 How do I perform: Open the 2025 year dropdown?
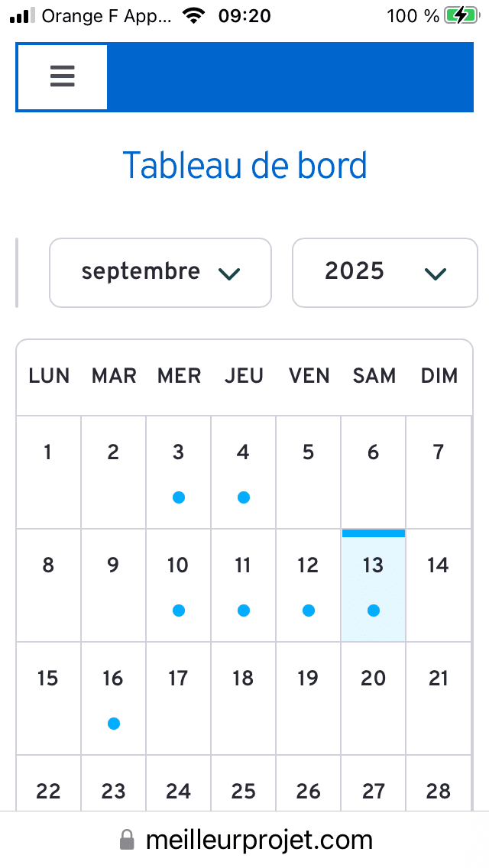point(384,273)
